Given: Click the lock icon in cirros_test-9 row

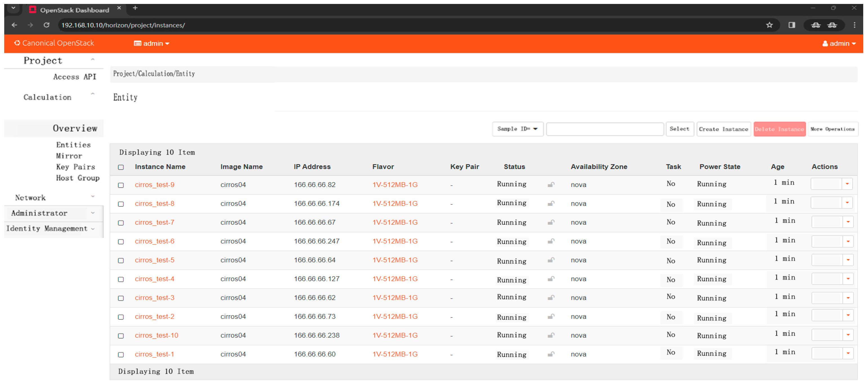Looking at the screenshot, I should click(551, 184).
